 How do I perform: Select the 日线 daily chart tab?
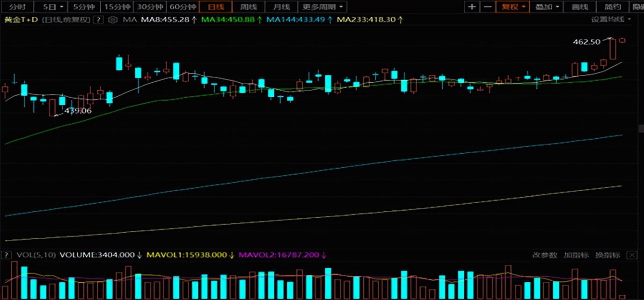pyautogui.click(x=215, y=7)
